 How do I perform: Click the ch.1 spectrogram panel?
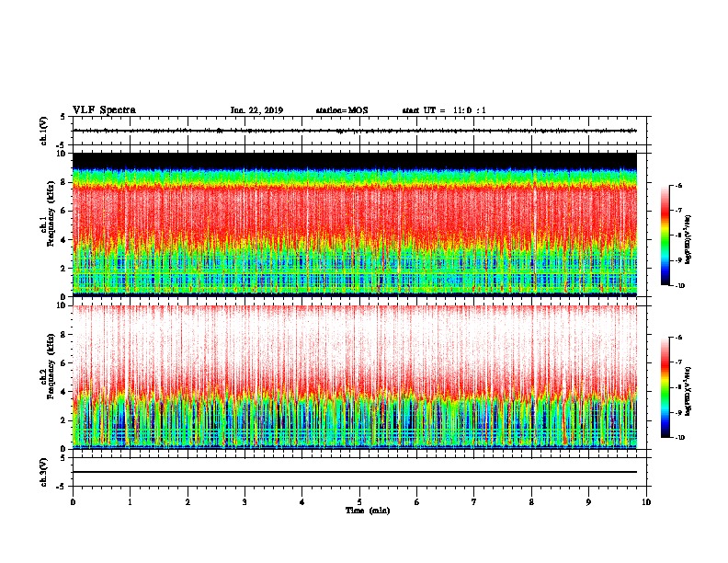coord(355,224)
